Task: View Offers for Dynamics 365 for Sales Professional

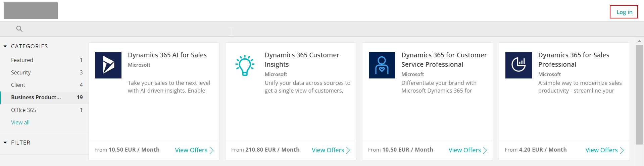Action: [605, 150]
